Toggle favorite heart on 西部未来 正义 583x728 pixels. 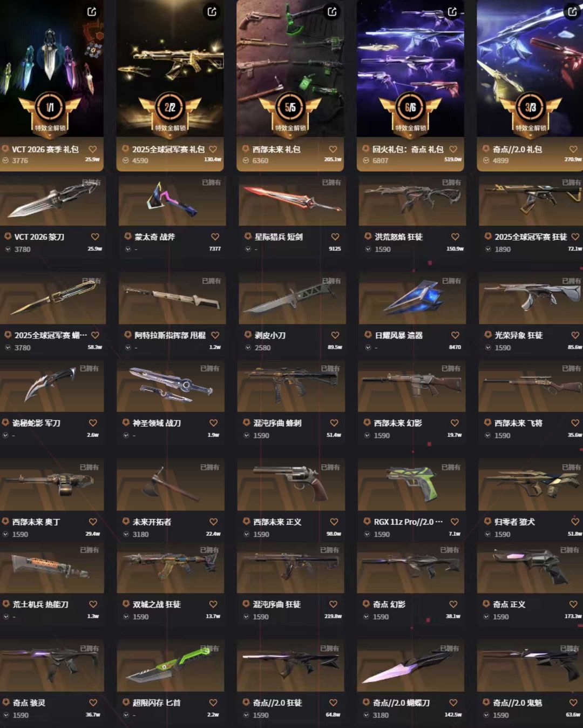[334, 522]
